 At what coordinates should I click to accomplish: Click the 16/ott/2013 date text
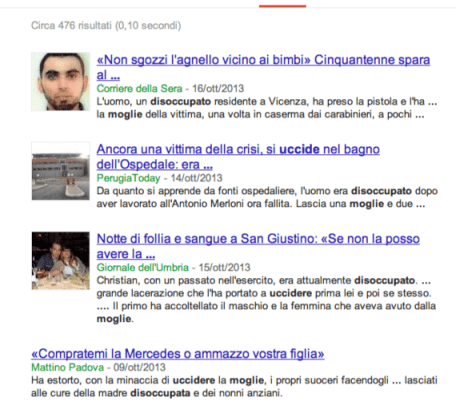pos(218,88)
